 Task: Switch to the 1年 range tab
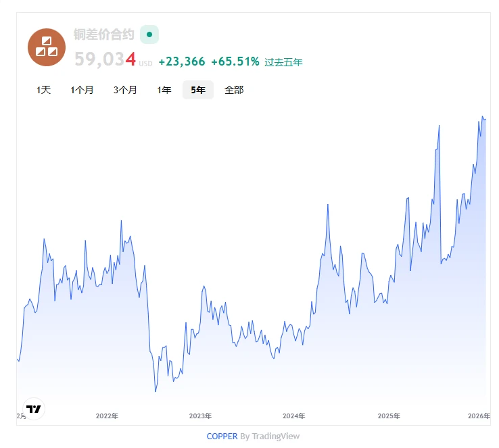pos(164,90)
